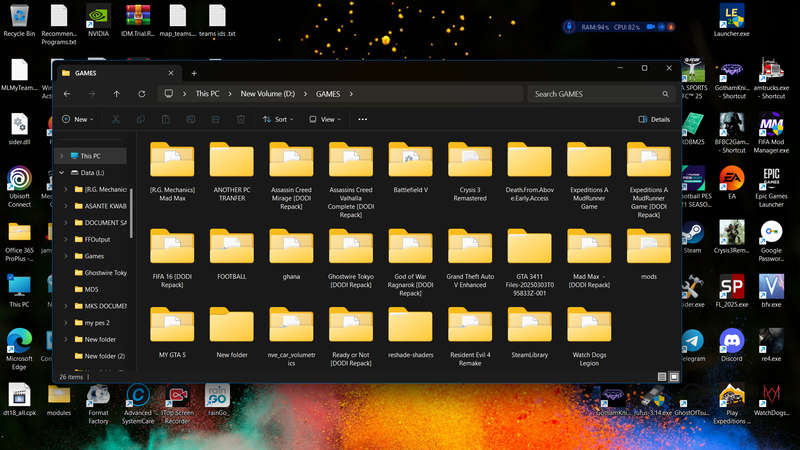
Task: Open the Sort dropdown
Action: tap(278, 119)
